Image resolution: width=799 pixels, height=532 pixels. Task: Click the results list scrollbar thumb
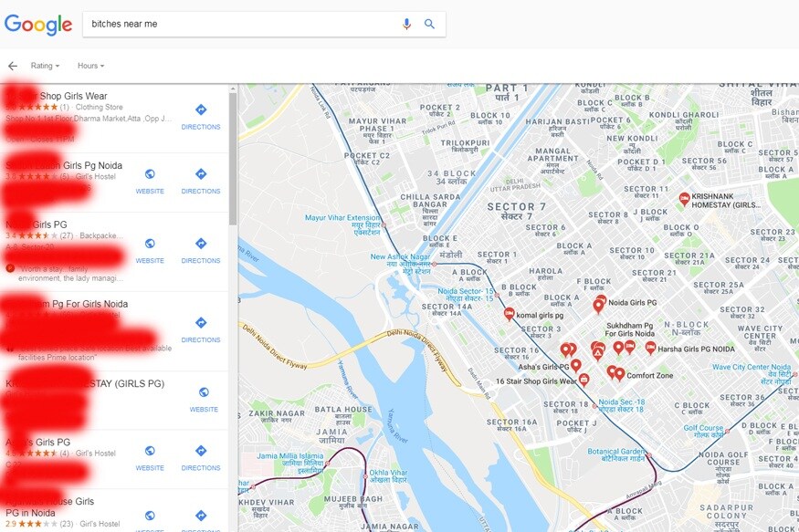coord(233,159)
